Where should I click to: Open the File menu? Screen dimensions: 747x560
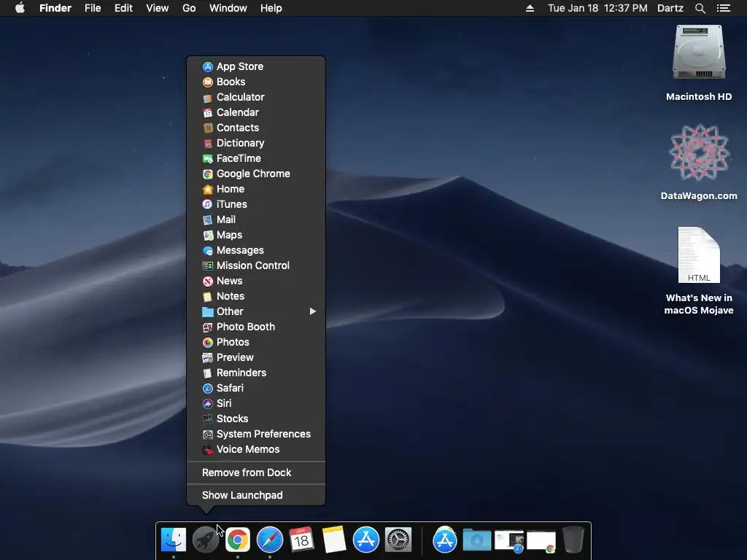pyautogui.click(x=93, y=8)
